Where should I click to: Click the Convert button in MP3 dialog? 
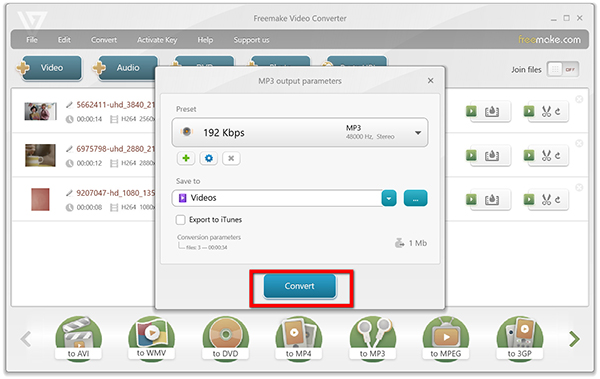(299, 286)
